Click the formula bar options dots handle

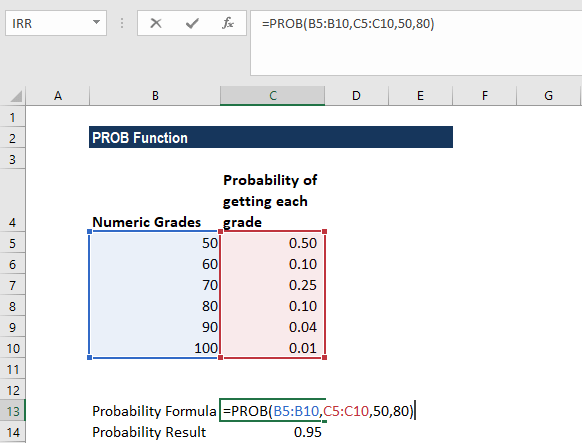click(122, 23)
